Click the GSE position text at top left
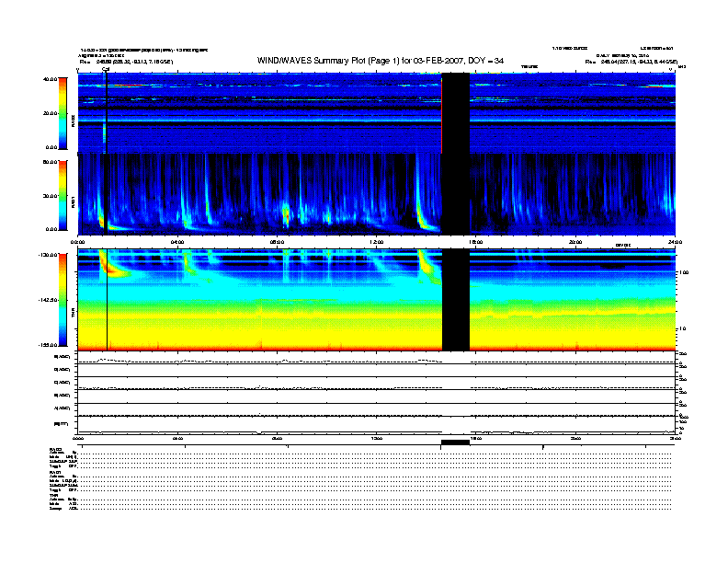 [126, 62]
